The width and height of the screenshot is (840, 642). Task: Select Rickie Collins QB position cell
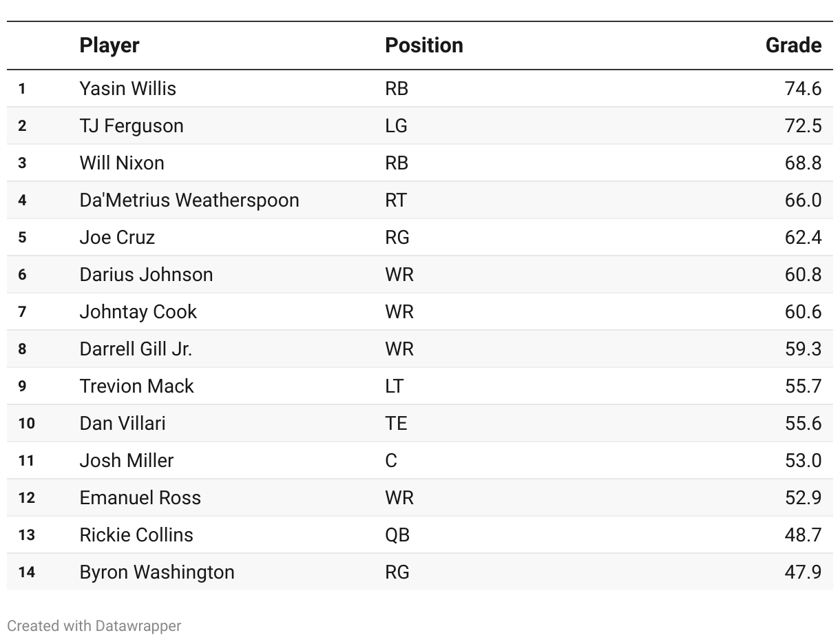pos(397,535)
